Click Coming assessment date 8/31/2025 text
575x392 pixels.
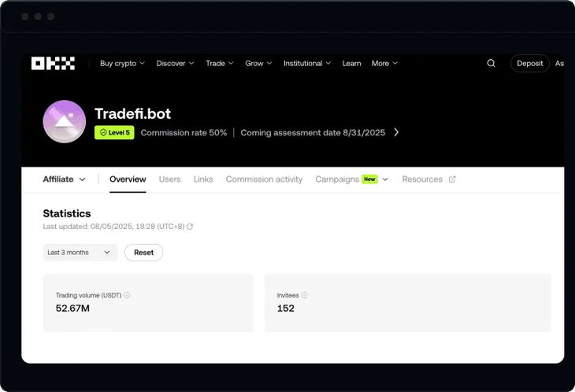point(313,132)
